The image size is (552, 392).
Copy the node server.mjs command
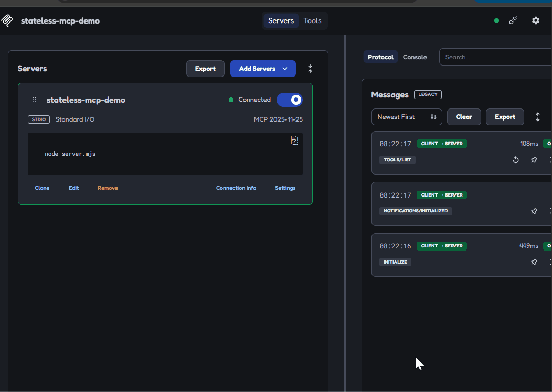point(294,140)
